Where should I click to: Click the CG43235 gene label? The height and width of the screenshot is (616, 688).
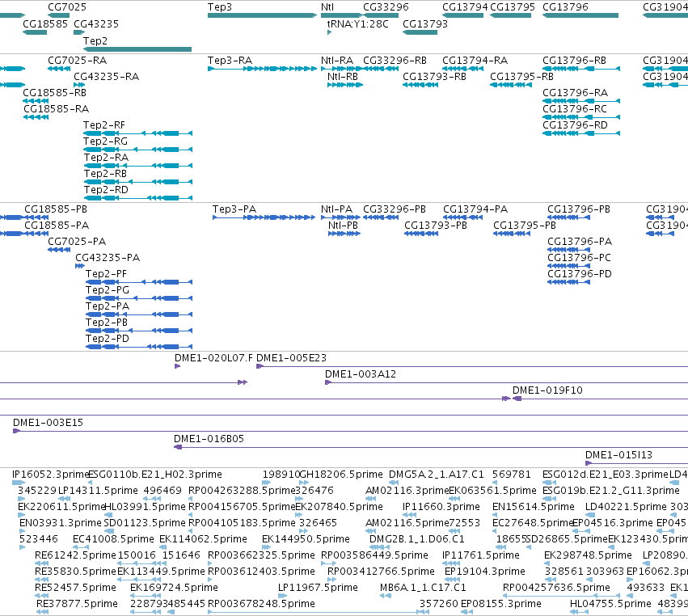click(x=96, y=23)
